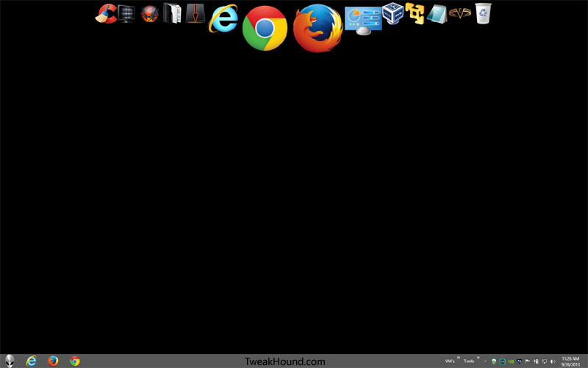Open the documents folder dock icon

click(172, 13)
